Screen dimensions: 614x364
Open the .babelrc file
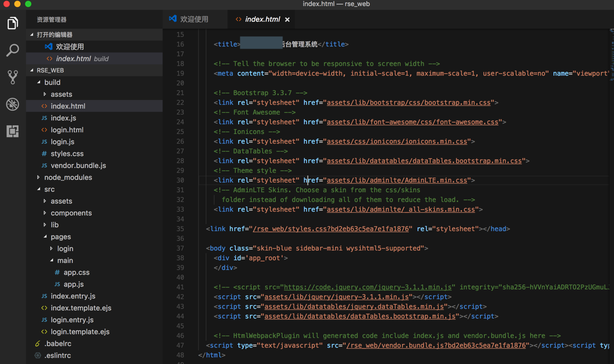[x=58, y=343]
